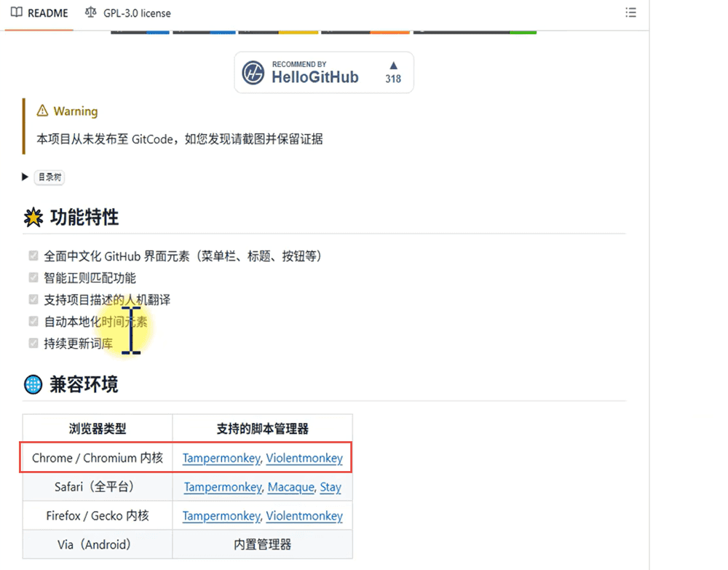Image resolution: width=728 pixels, height=570 pixels.
Task: Open the outline list icon
Action: [x=631, y=13]
